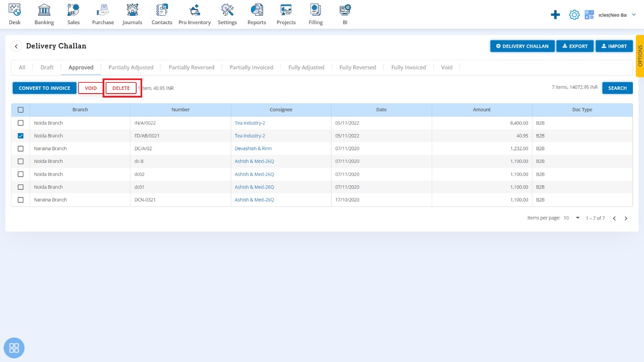The image size is (644, 362).
Task: Click the SEARCH button
Action: coord(617,88)
